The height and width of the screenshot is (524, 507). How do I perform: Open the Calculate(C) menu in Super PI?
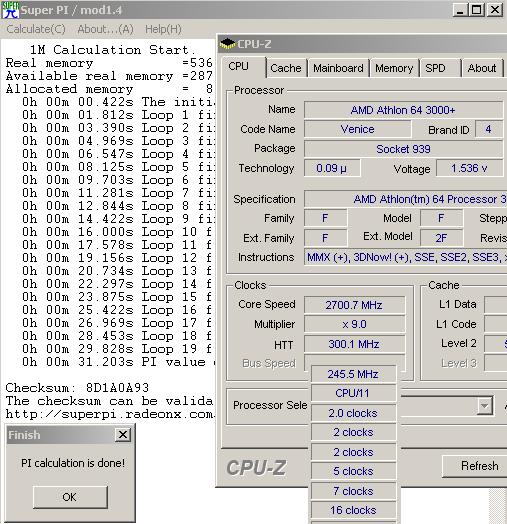point(36,29)
